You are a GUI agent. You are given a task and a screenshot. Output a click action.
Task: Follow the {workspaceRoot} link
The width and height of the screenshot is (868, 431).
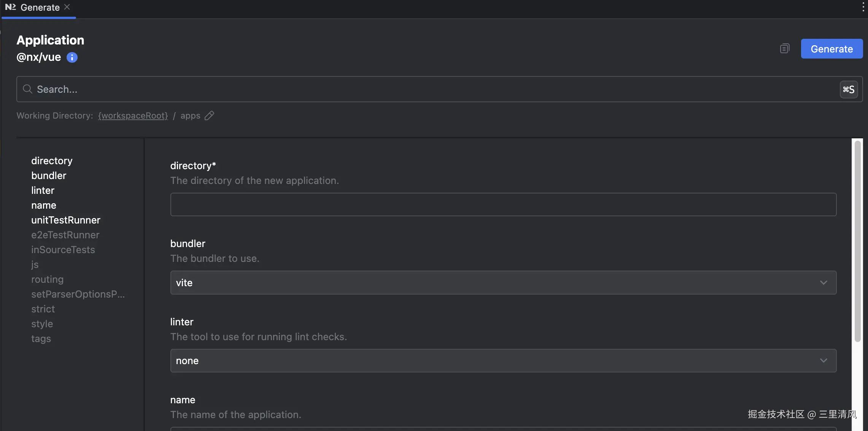pyautogui.click(x=133, y=116)
